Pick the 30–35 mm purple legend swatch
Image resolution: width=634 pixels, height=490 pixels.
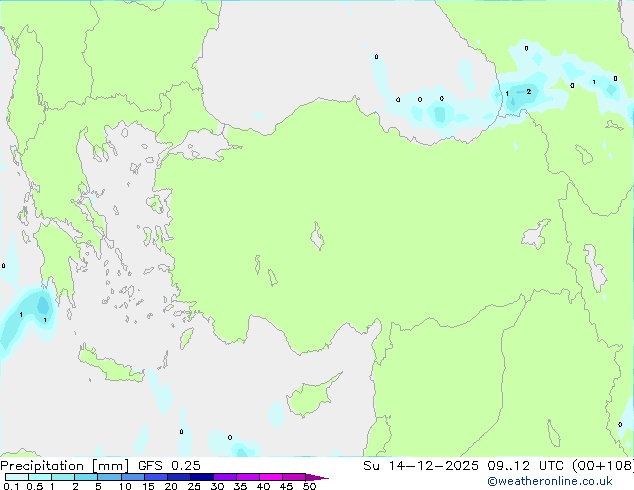click(x=224, y=477)
